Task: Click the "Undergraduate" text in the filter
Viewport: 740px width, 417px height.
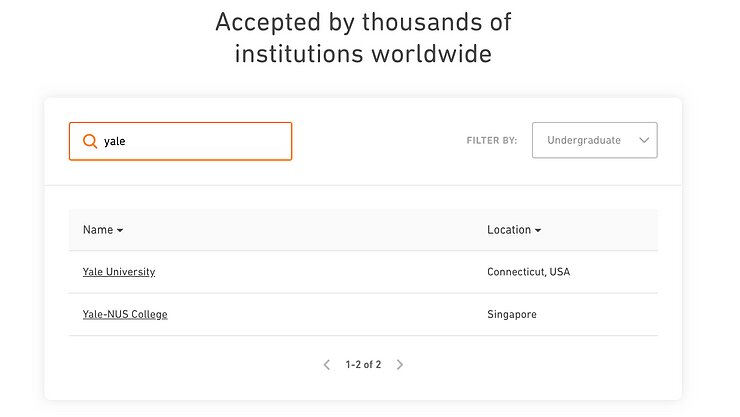Action: [x=584, y=141]
